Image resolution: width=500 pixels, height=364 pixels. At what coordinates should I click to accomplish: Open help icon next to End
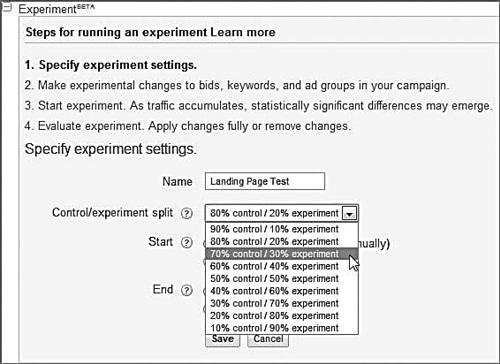tap(187, 290)
